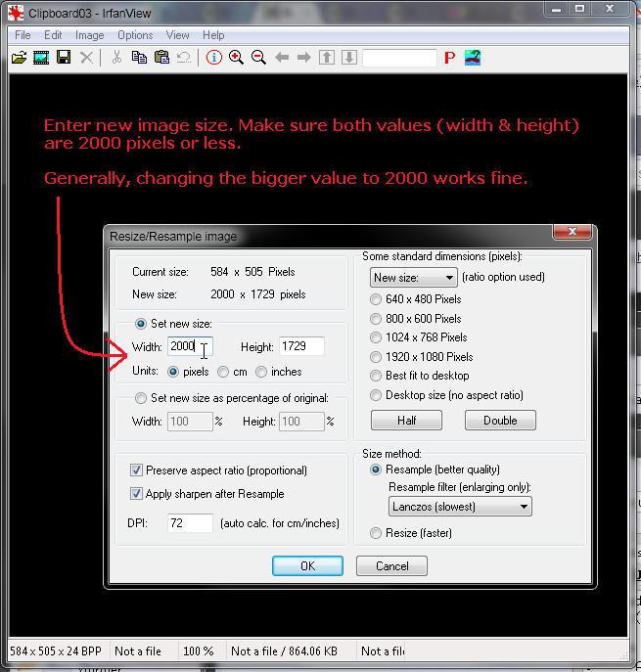Click the Height percentage field
This screenshot has width=641, height=672.
(x=301, y=422)
